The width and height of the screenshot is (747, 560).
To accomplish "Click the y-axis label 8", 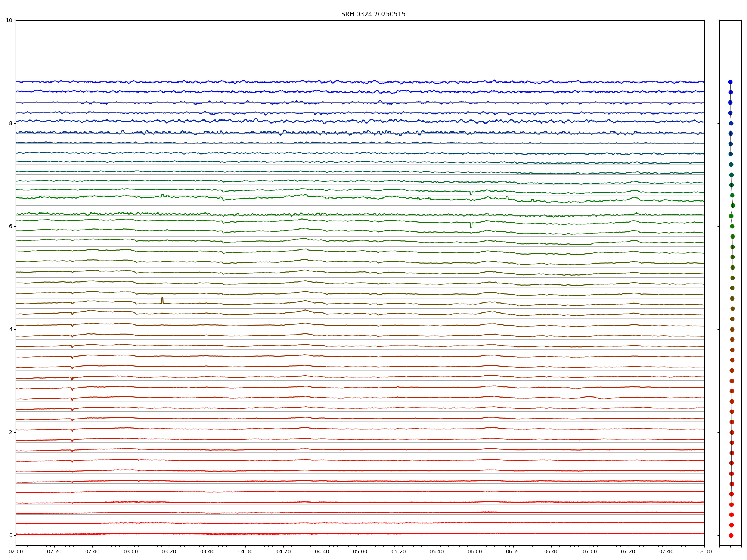I will 10,123.
